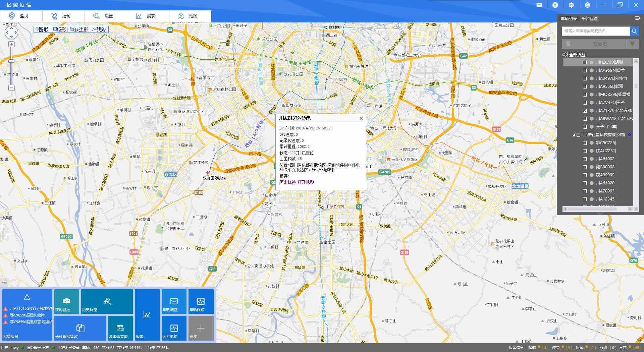Uncheck the 川AZ1379 vehicle checkbox
The image size is (644, 352).
coord(585,111)
